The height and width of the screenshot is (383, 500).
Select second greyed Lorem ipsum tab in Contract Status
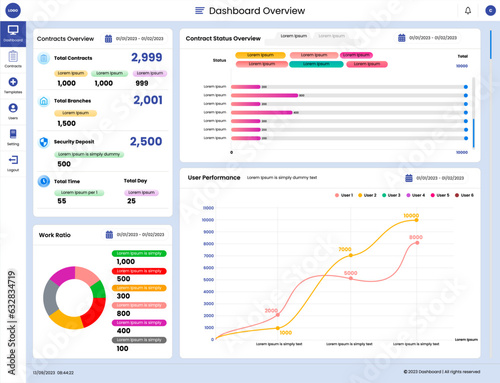[x=331, y=36]
